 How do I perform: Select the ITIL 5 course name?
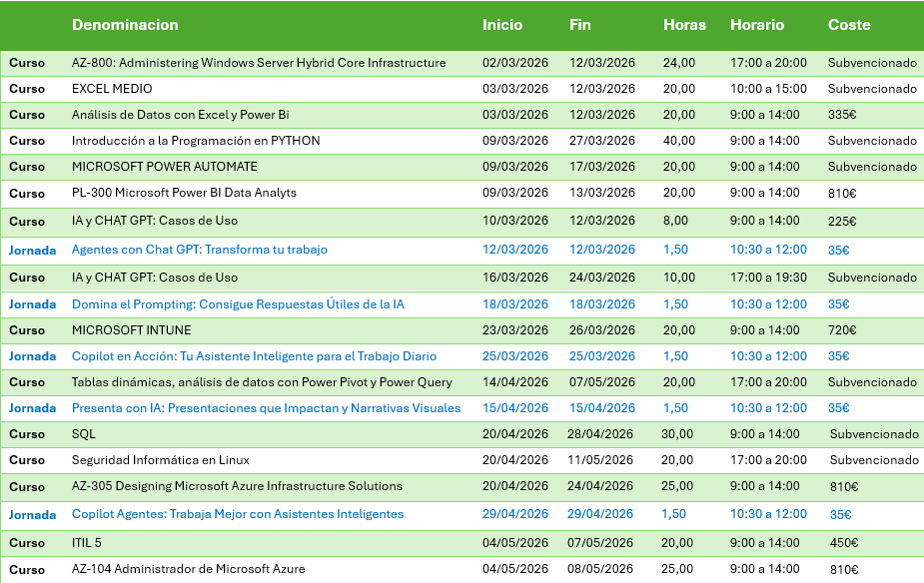click(87, 543)
